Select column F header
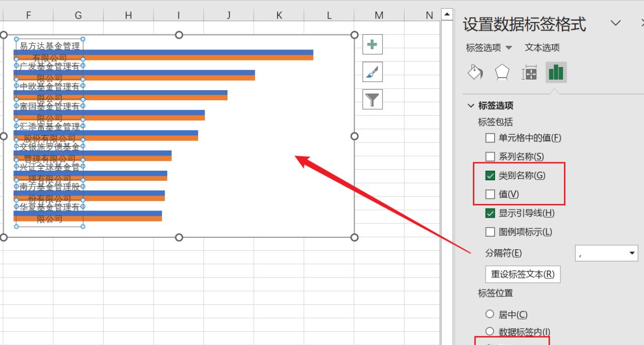Screen dimensions: 644x345 point(28,15)
